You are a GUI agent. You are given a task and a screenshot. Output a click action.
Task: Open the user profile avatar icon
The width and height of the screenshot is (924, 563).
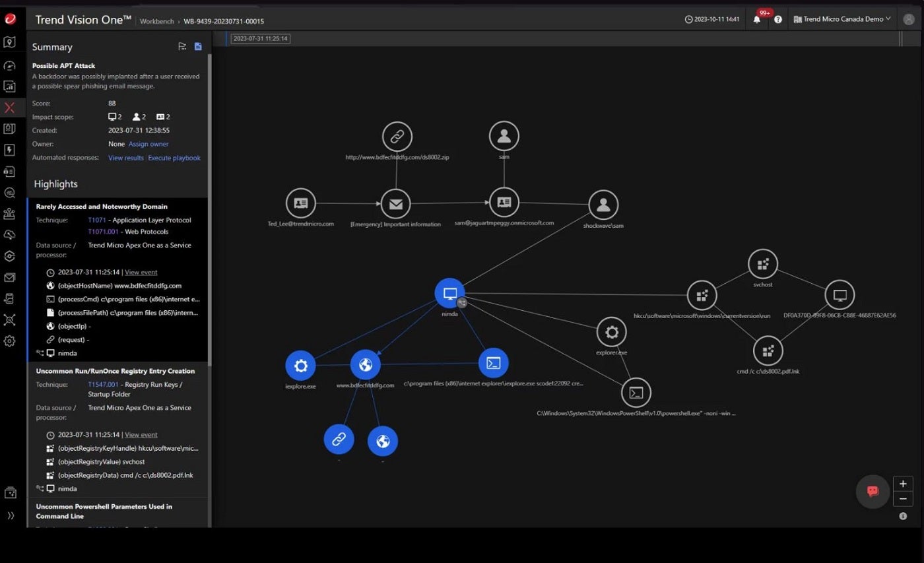coord(909,19)
